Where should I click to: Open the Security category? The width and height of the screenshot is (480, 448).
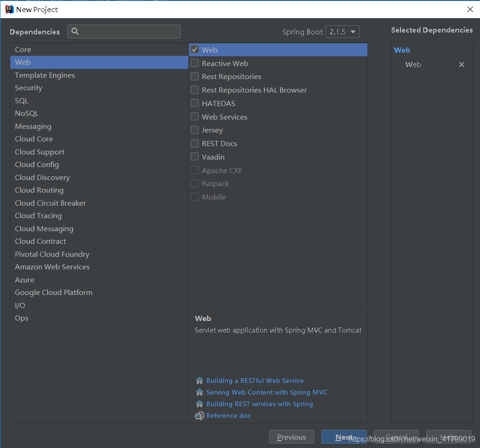click(x=99, y=88)
